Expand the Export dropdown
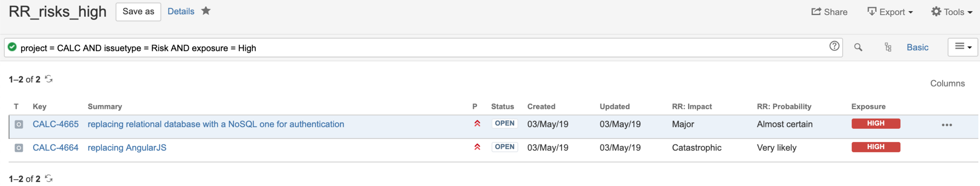The image size is (980, 186). point(890,12)
